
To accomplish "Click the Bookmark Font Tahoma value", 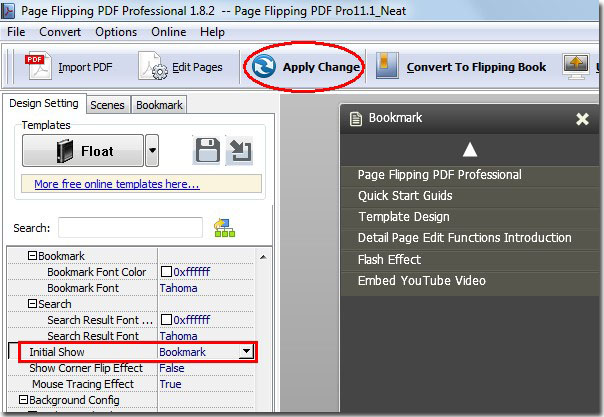I will point(178,288).
